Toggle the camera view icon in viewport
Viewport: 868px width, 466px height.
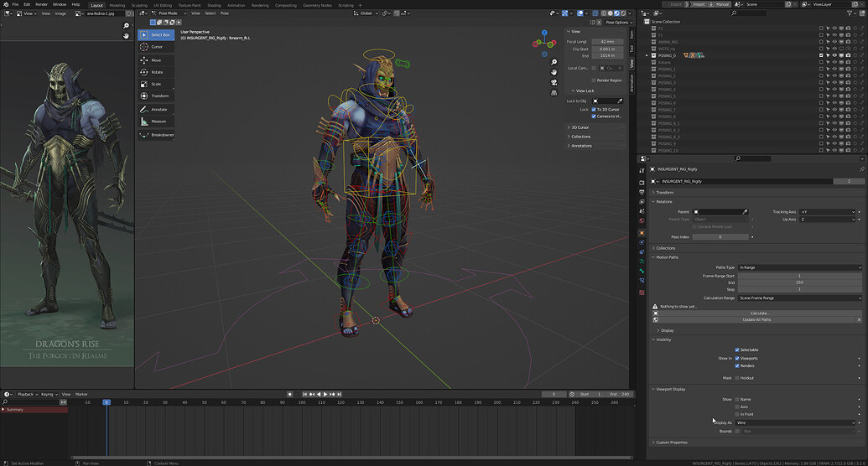tap(554, 82)
